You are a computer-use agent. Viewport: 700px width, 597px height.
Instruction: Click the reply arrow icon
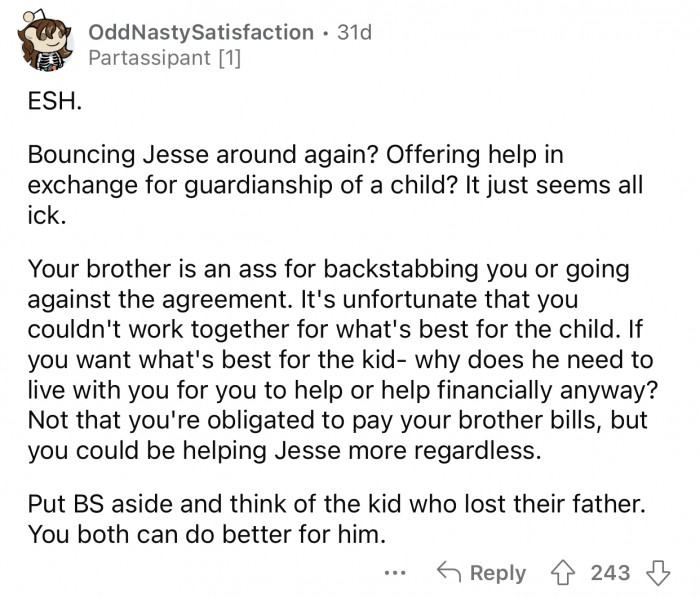click(x=449, y=572)
